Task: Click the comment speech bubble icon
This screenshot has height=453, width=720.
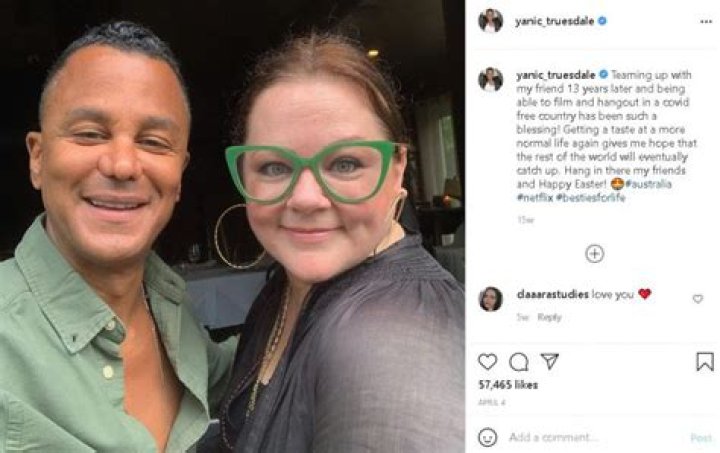Action: (518, 362)
